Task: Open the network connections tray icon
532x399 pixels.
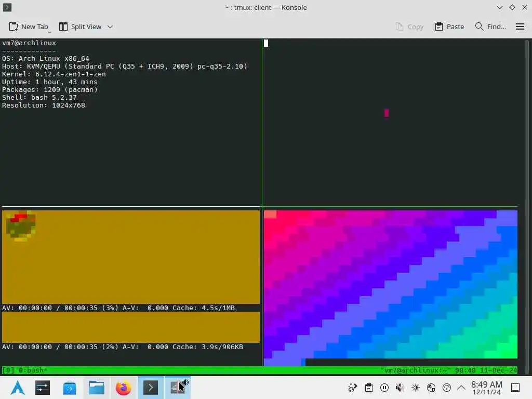Action: click(353, 388)
